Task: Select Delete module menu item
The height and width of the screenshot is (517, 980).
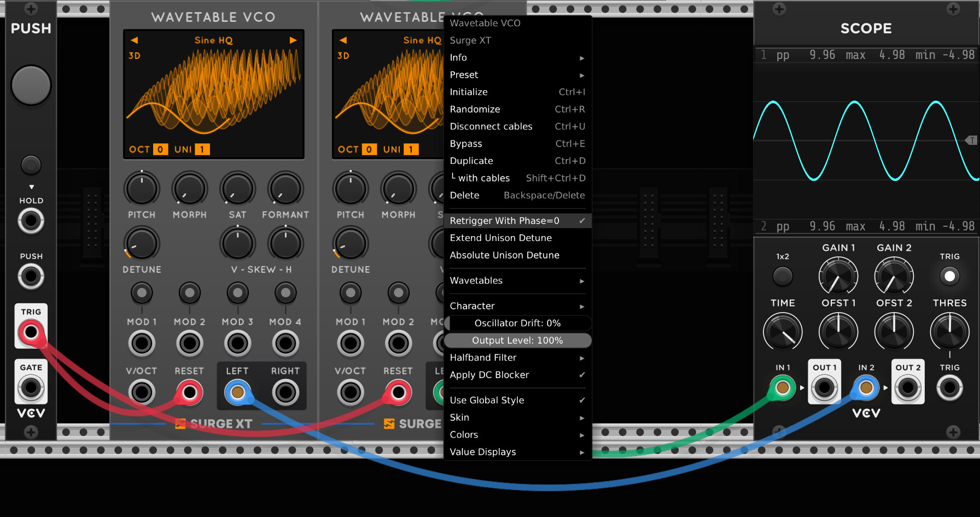Action: click(x=517, y=195)
